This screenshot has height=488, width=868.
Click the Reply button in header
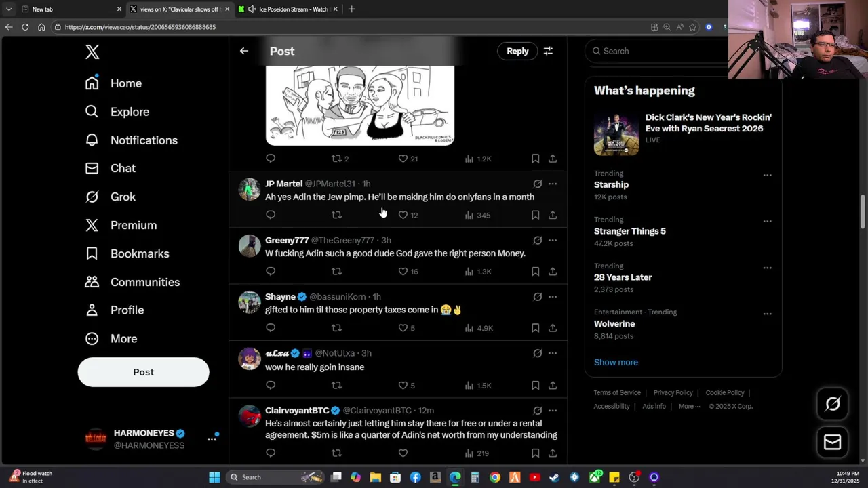tap(517, 51)
